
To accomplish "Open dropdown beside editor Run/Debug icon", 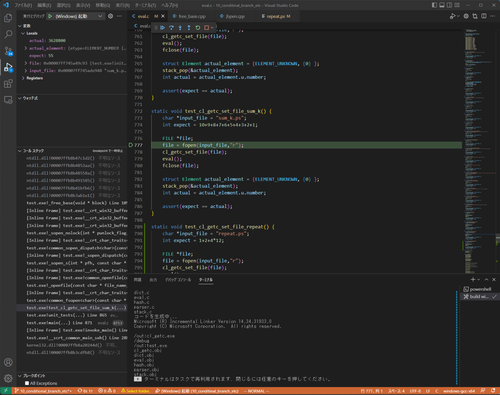I will pyautogui.click(x=458, y=16).
